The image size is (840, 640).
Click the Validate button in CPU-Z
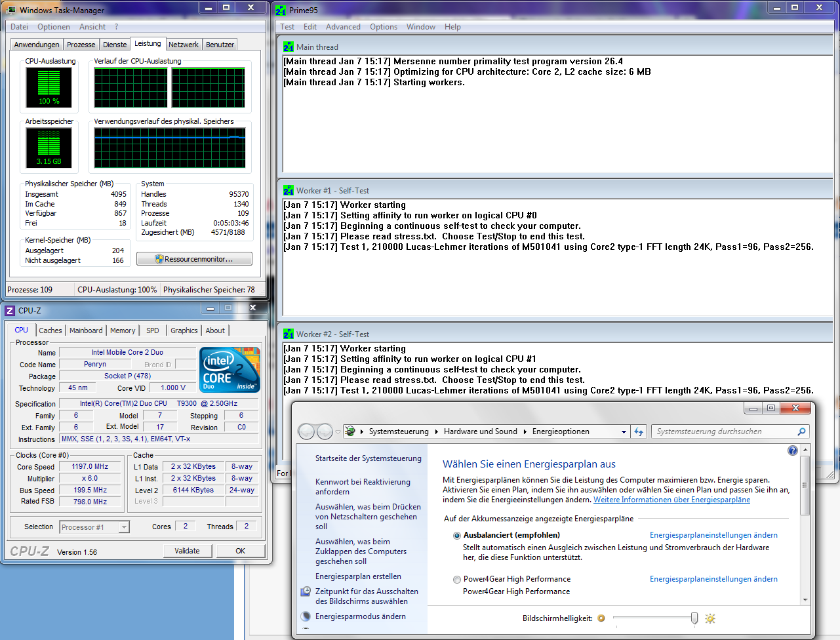(x=187, y=551)
